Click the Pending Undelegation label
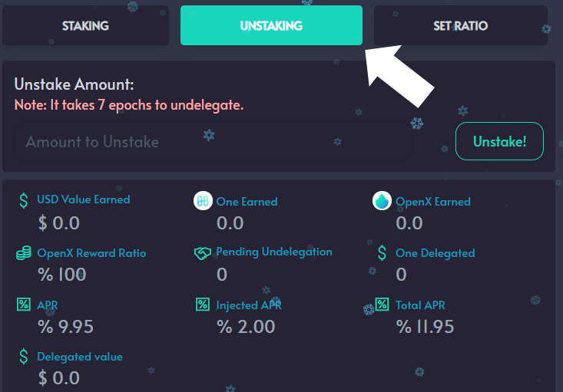 (274, 252)
